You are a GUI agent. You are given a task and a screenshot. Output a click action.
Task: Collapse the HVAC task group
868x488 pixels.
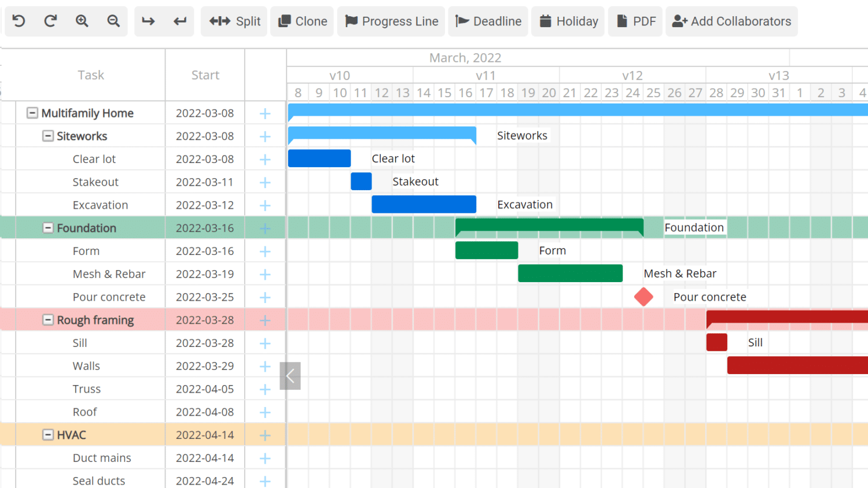click(48, 435)
